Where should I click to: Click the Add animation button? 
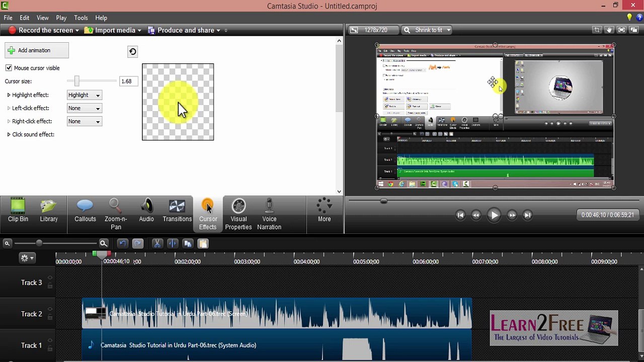[x=37, y=50]
